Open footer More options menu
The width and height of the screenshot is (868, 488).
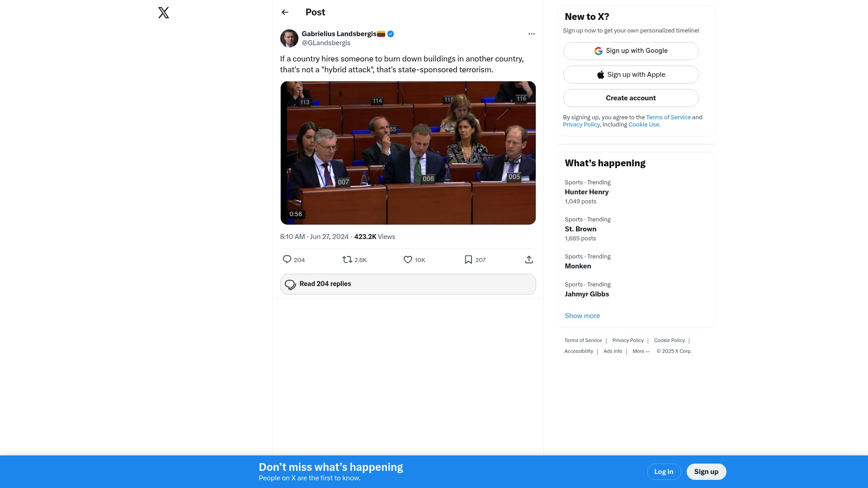point(641,352)
